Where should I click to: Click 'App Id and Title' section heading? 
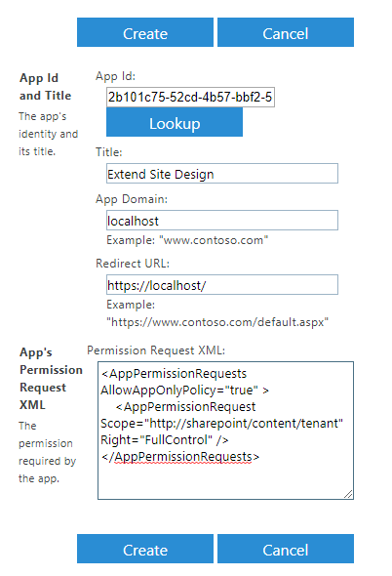[45, 87]
